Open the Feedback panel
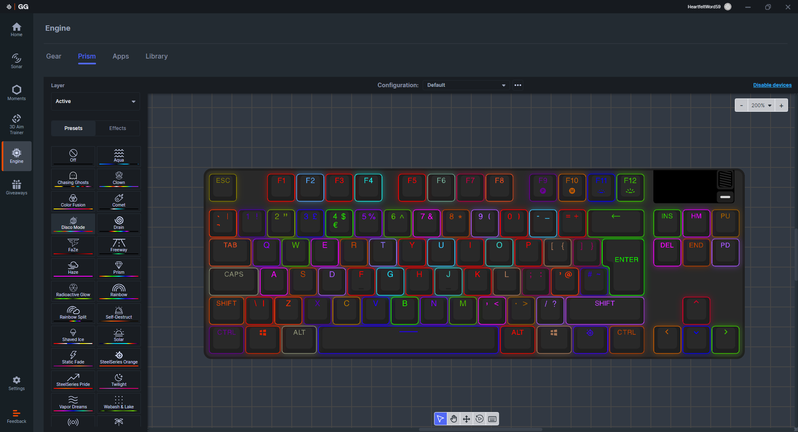The height and width of the screenshot is (432, 798). point(16,416)
